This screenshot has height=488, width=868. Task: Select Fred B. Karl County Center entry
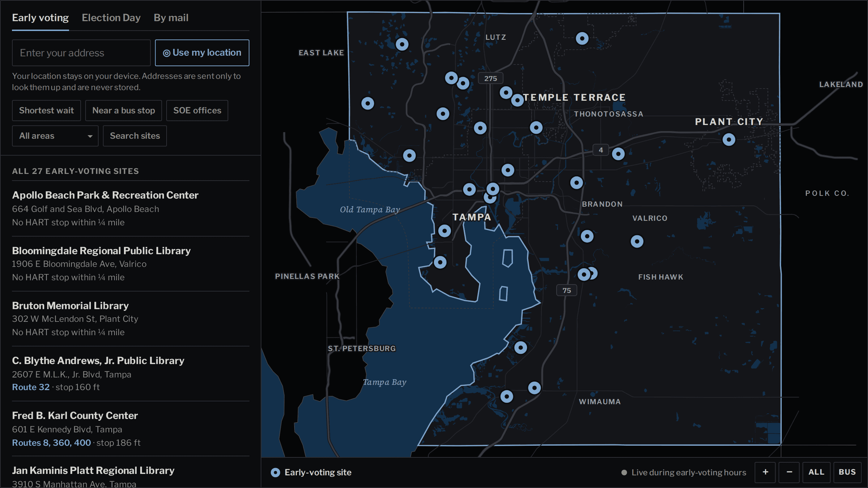[131, 429]
